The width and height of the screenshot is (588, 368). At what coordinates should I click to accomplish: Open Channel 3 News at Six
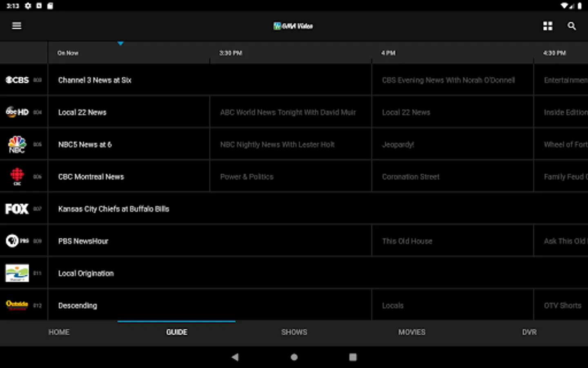[210, 80]
